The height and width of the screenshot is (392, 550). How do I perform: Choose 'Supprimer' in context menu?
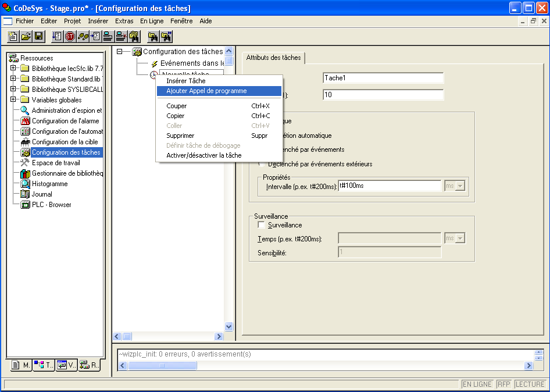(x=219, y=136)
